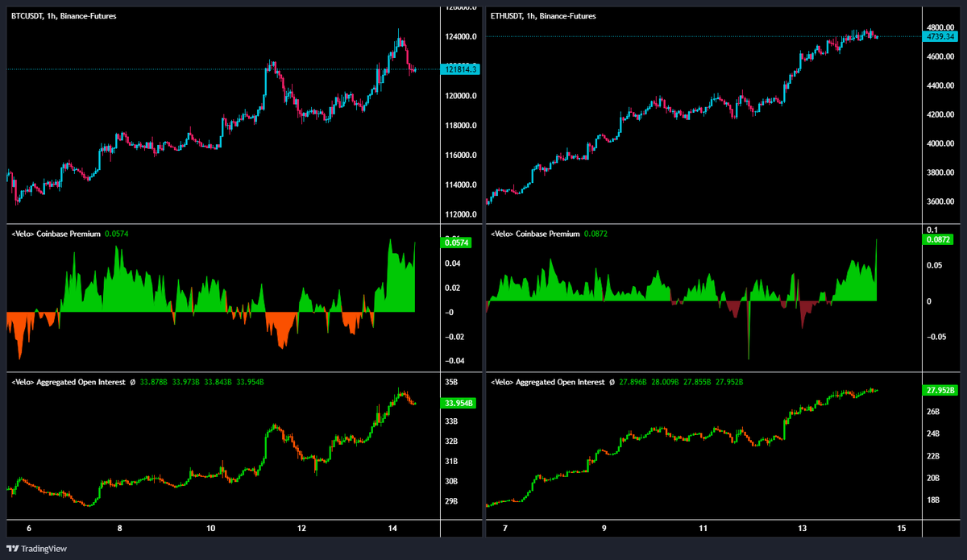Click the 124000.0 level on the BTC price axis

pos(459,37)
